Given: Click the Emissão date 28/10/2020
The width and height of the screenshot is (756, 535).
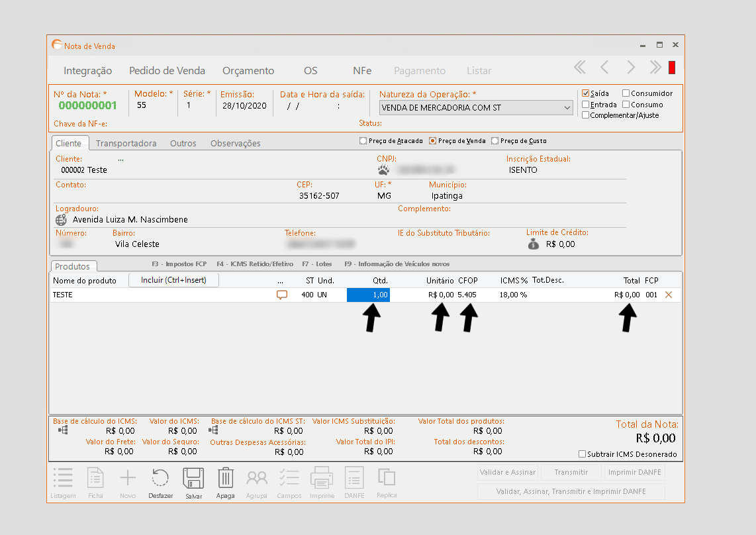Looking at the screenshot, I should coord(244,106).
